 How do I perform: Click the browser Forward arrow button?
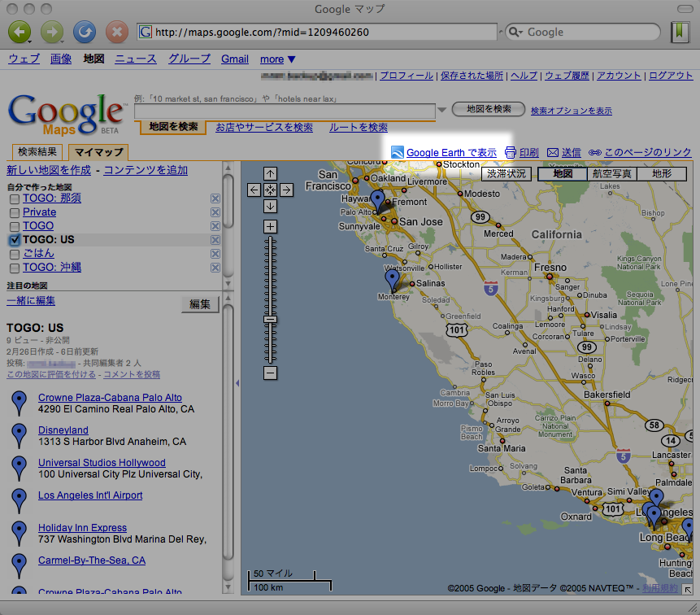click(52, 33)
